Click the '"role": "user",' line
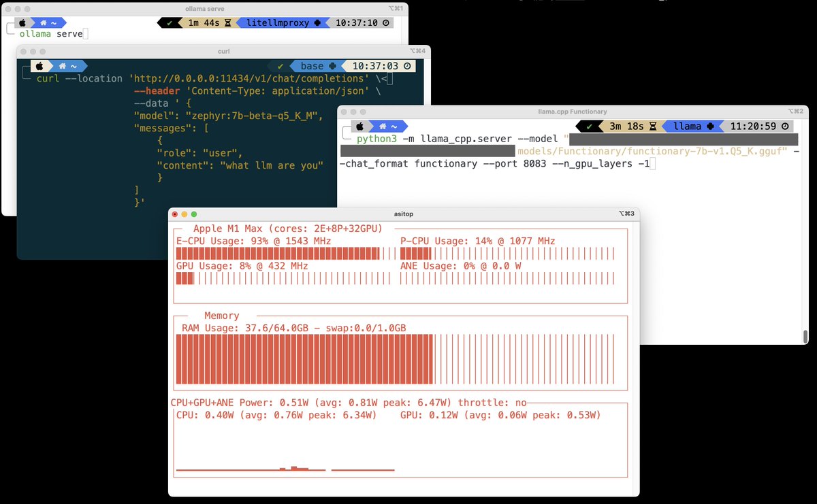The height and width of the screenshot is (504, 817). click(x=199, y=153)
